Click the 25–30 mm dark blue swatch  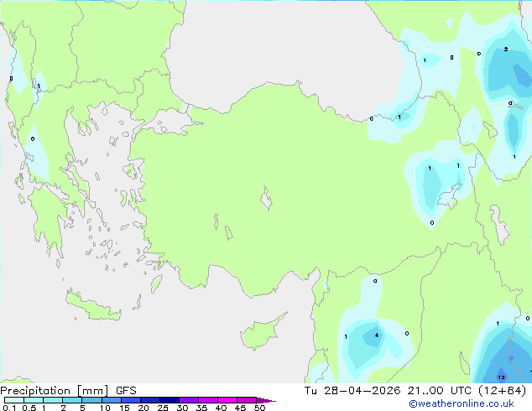point(170,400)
